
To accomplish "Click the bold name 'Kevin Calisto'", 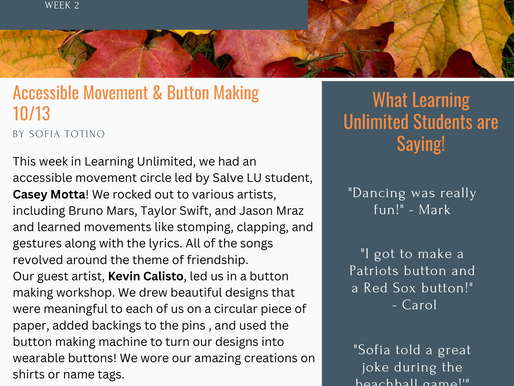I will pyautogui.click(x=146, y=276).
